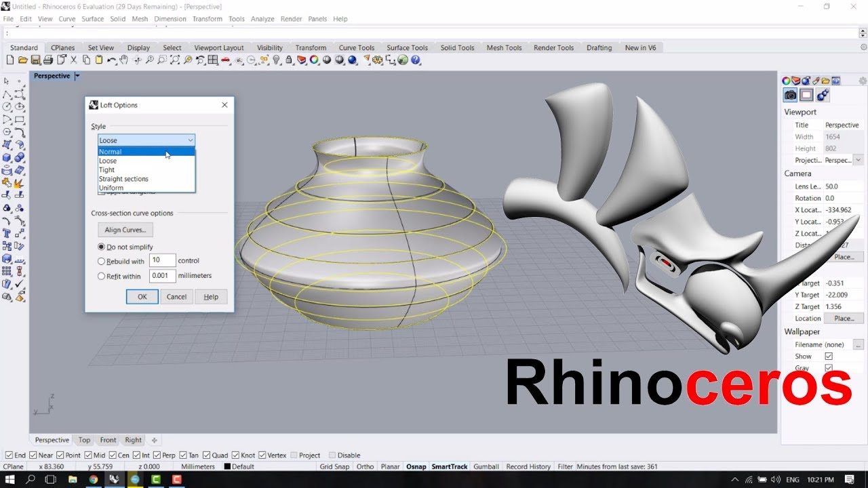Click the lightbulb Hide objects icon
The image size is (868, 488).
click(277, 60)
